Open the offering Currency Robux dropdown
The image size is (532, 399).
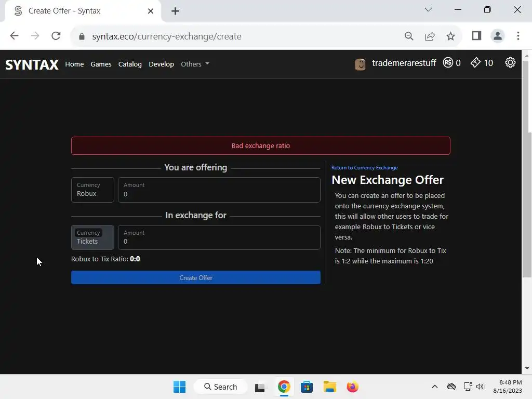[92, 190]
